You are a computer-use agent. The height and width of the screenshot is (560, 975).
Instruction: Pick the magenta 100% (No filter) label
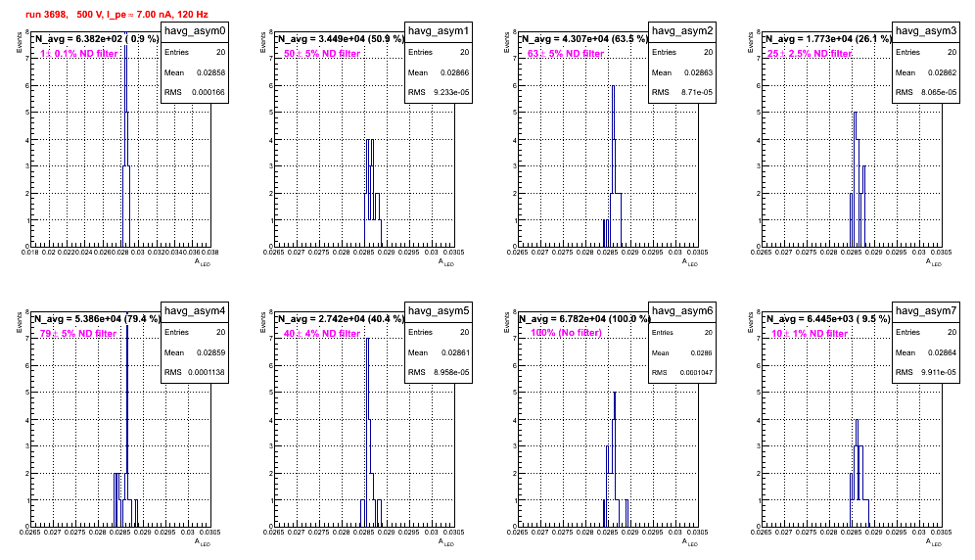pos(566,333)
